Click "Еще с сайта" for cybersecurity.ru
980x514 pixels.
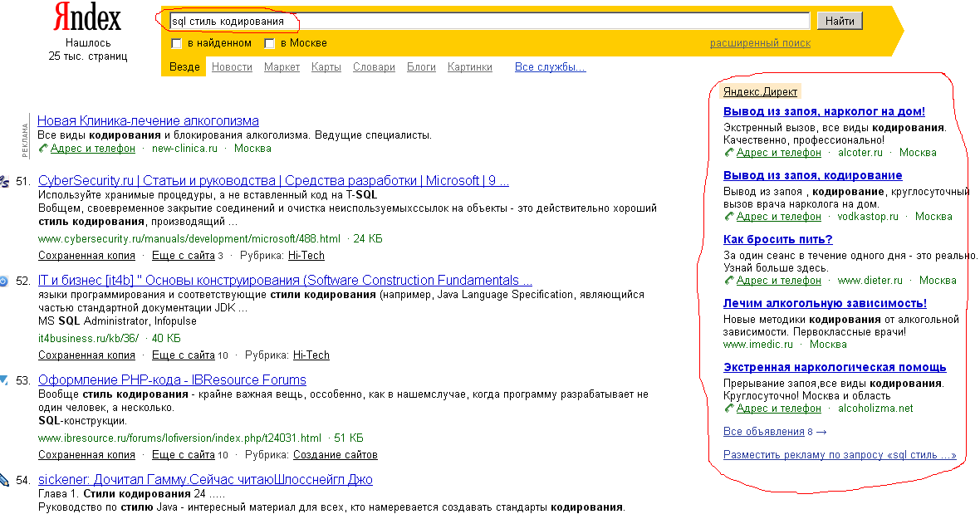[x=183, y=256]
